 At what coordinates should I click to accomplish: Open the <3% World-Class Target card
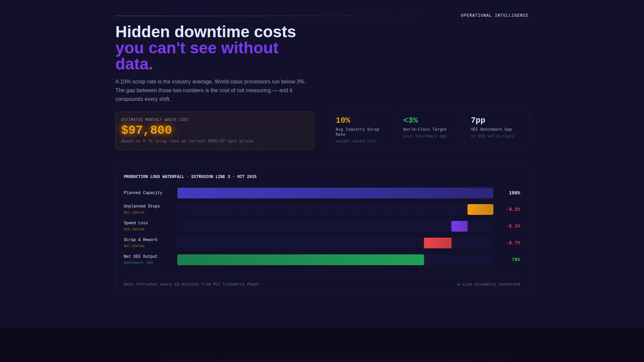[429, 130]
